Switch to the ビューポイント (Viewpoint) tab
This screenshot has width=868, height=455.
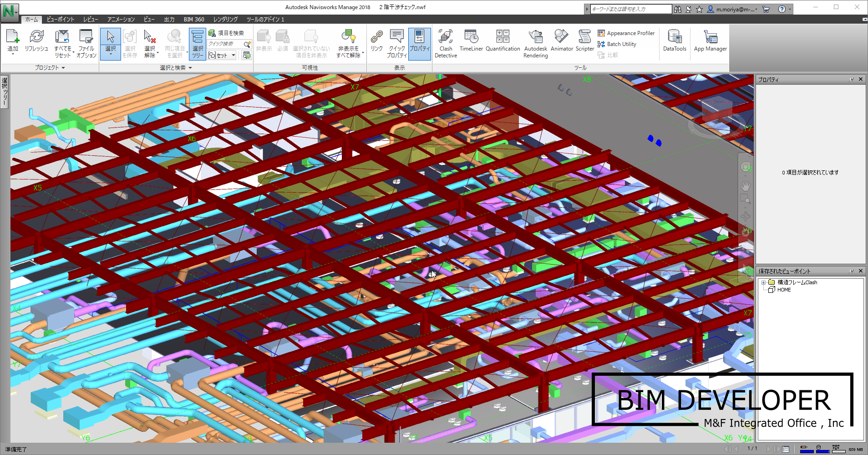[x=61, y=20]
